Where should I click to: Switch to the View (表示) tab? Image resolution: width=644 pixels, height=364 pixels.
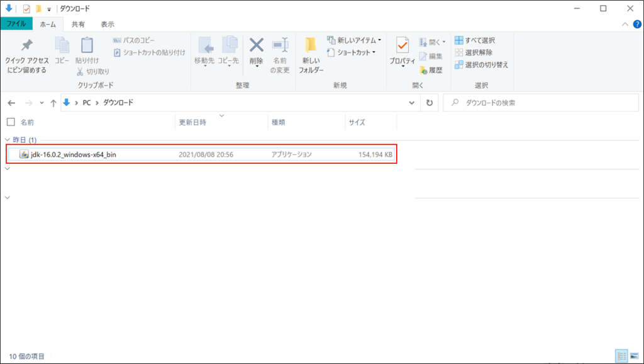coord(108,25)
